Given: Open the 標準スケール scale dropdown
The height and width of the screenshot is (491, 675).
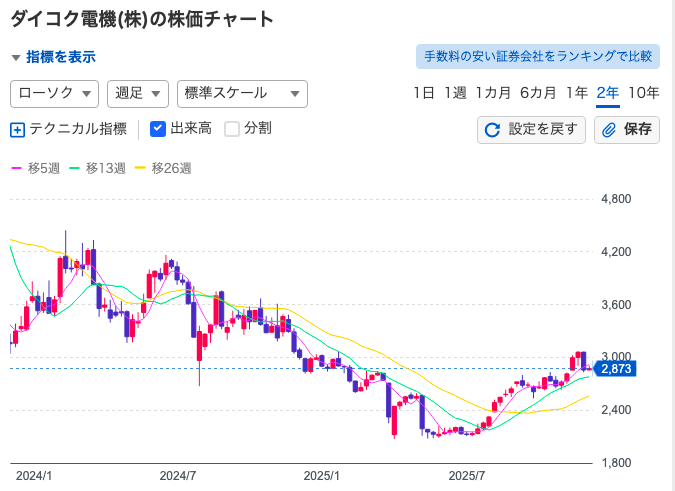Looking at the screenshot, I should coord(241,93).
